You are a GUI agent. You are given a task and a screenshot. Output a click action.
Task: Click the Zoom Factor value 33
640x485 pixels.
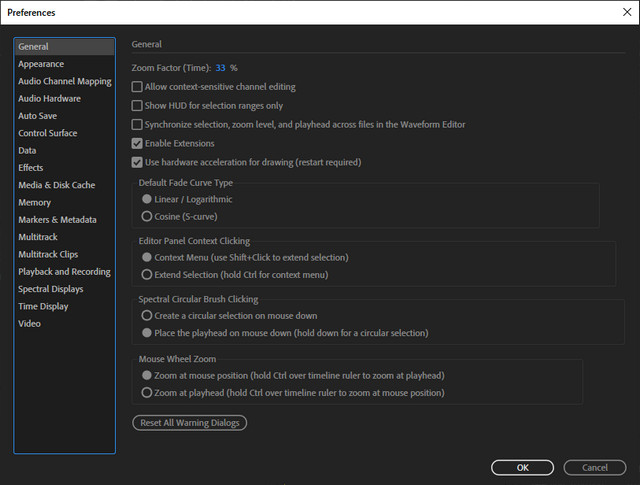[x=221, y=68]
